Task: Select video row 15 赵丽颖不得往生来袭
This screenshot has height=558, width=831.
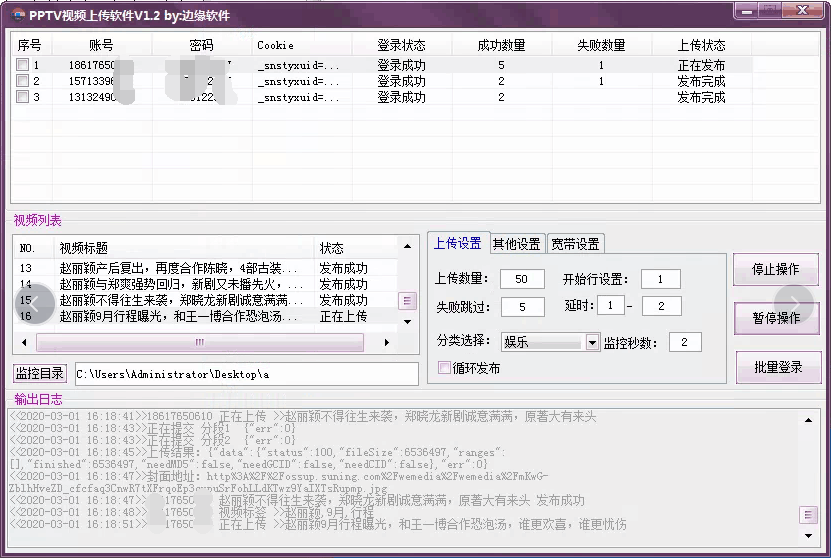Action: [x=206, y=300]
